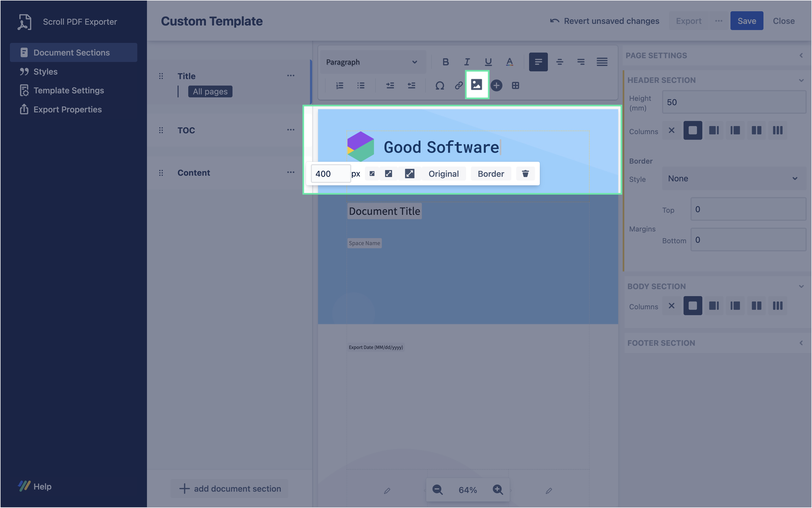Click the Save button
Image resolution: width=812 pixels, height=508 pixels.
pyautogui.click(x=747, y=21)
